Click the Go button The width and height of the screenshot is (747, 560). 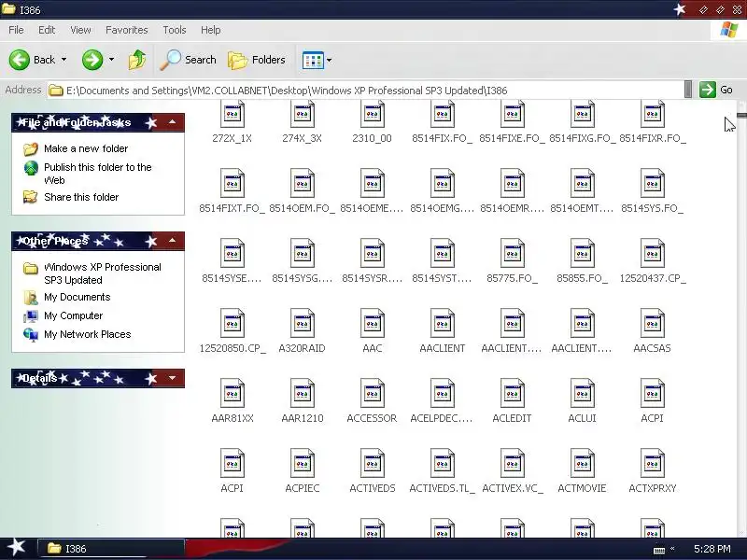[x=716, y=90]
